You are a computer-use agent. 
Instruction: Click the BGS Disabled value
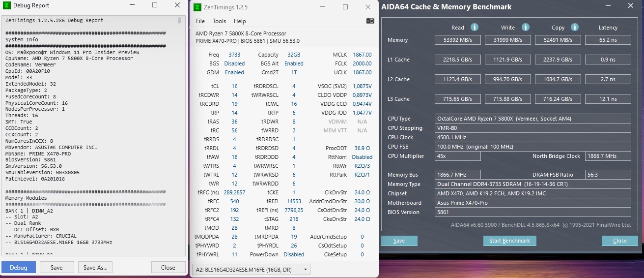tap(234, 63)
